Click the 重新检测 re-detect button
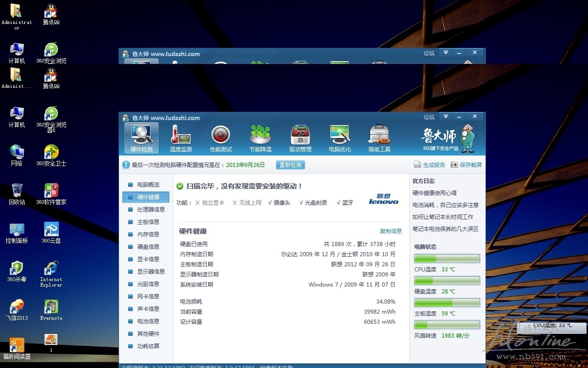This screenshot has height=368, width=588. [x=290, y=165]
